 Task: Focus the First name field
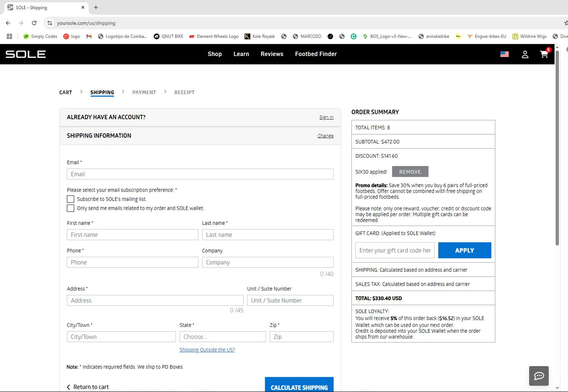point(133,235)
